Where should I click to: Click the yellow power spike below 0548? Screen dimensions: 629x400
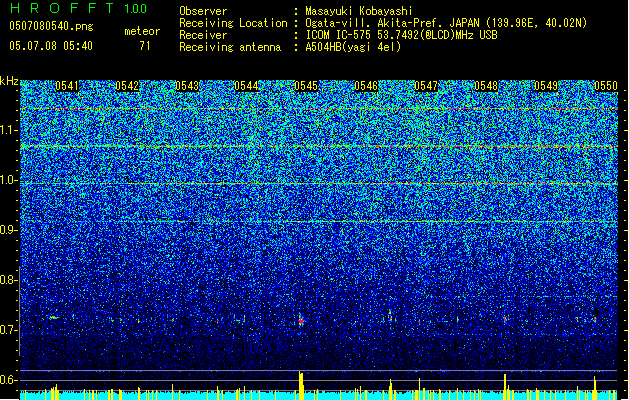click(505, 387)
